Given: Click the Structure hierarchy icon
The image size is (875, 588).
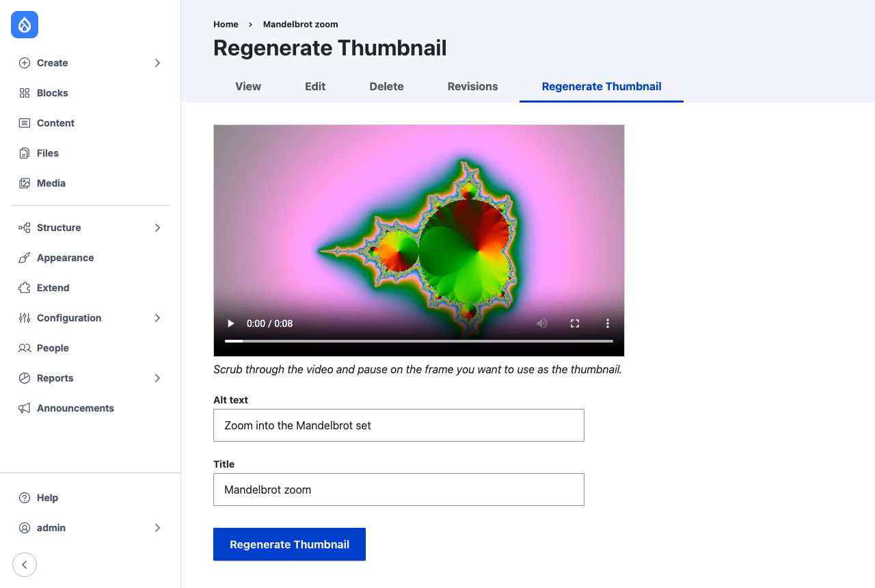Looking at the screenshot, I should (25, 228).
